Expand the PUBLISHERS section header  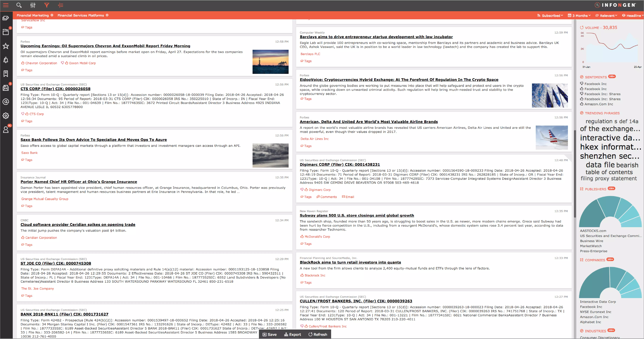pos(596,189)
